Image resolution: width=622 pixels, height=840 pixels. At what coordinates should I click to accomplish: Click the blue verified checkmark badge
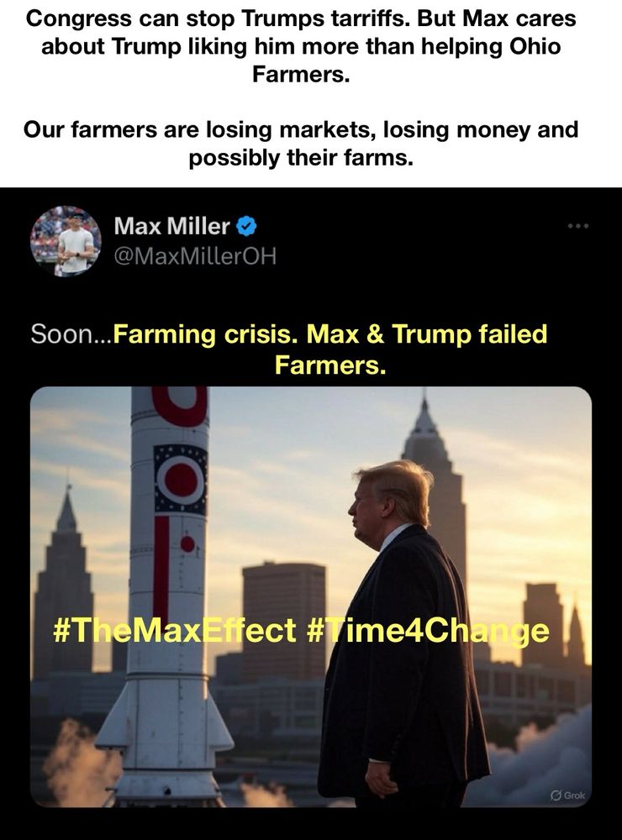246,227
